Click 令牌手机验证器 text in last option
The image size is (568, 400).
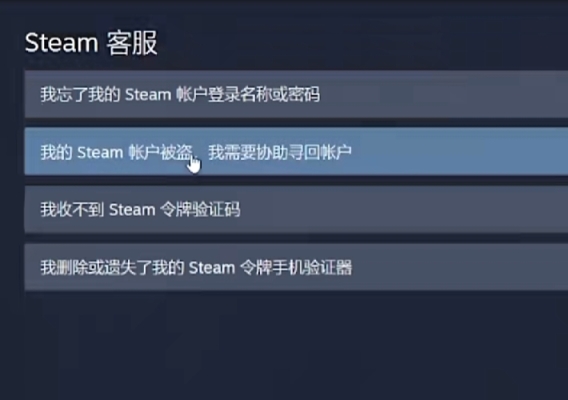pos(296,268)
